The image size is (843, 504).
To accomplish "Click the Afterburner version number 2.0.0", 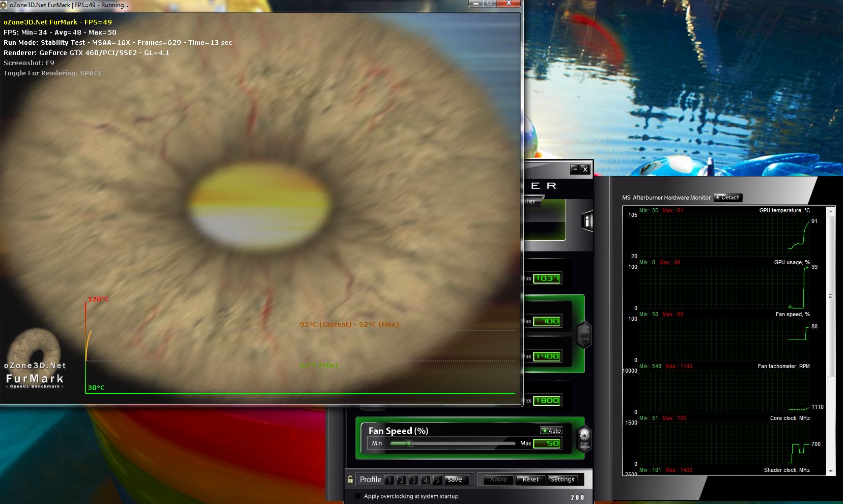I will pos(577,497).
